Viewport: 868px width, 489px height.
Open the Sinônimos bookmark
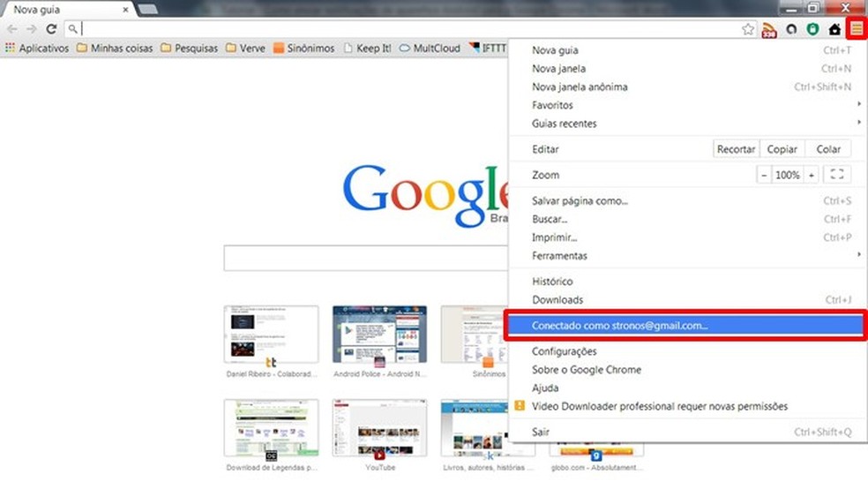304,49
